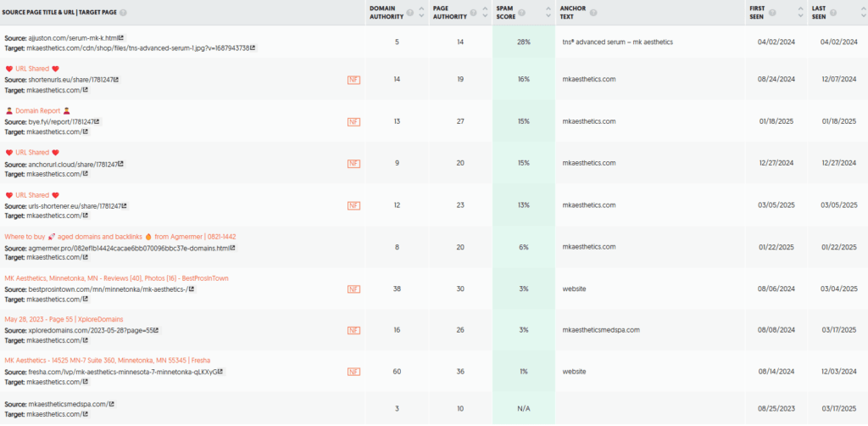The width and height of the screenshot is (868, 426).
Task: Select anchor text 'mkaestheticsmedspa.com'
Action: point(601,330)
